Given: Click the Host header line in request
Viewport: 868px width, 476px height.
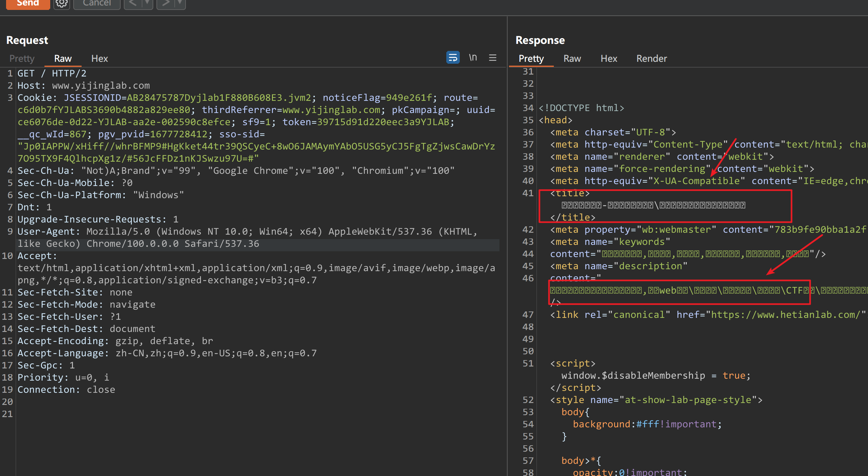Looking at the screenshot, I should point(84,85).
